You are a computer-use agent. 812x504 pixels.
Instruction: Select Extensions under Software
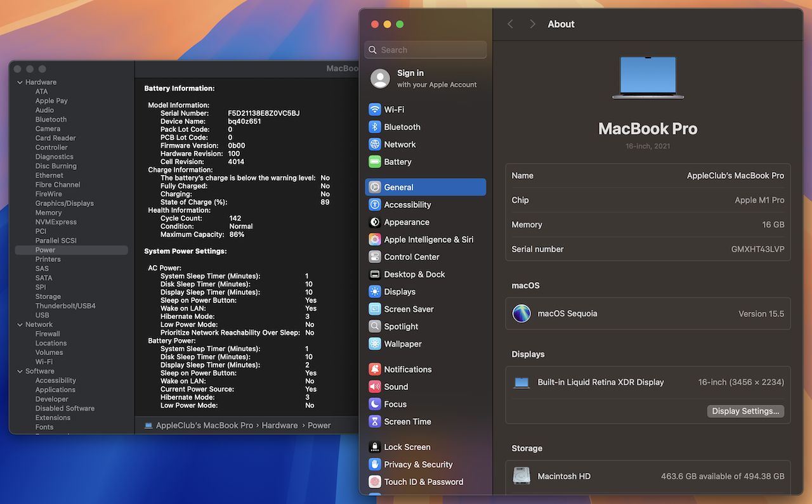[x=53, y=418]
